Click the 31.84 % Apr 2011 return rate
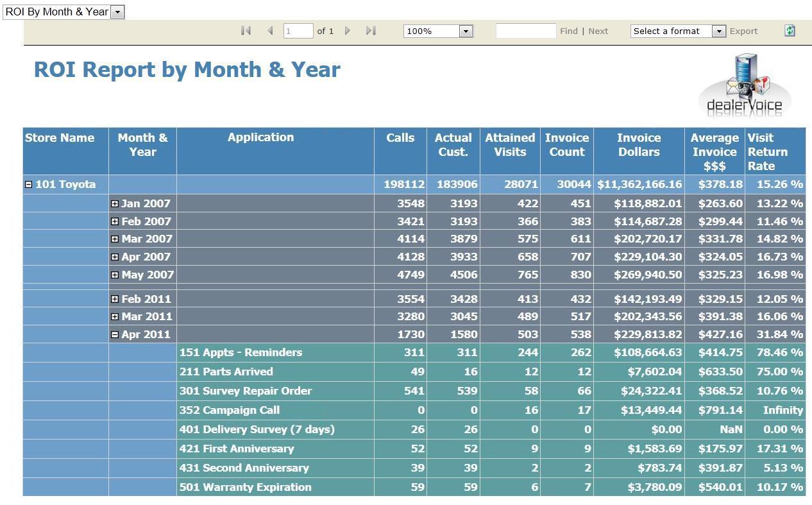Screen dimensions: 812x505 pos(780,334)
